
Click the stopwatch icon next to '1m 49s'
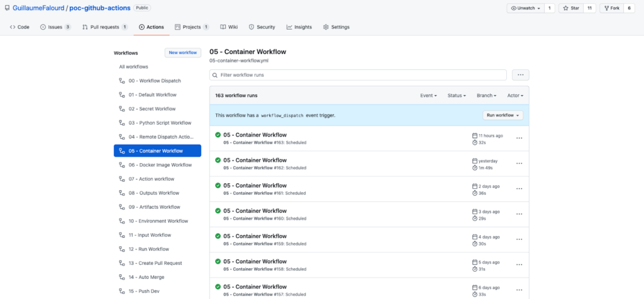[475, 168]
